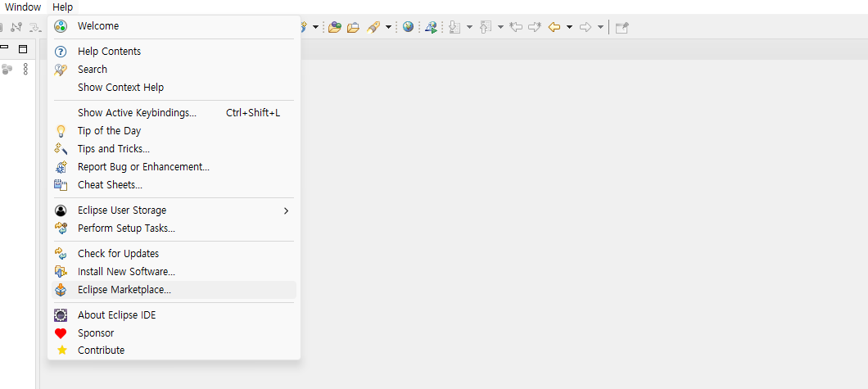The width and height of the screenshot is (868, 389).
Task: Open the Window menu
Action: click(23, 7)
